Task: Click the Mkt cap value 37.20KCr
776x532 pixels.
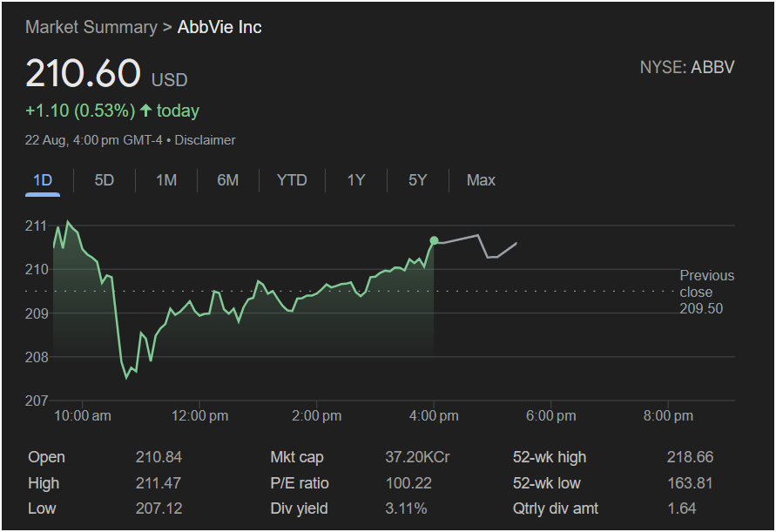Action: point(417,457)
